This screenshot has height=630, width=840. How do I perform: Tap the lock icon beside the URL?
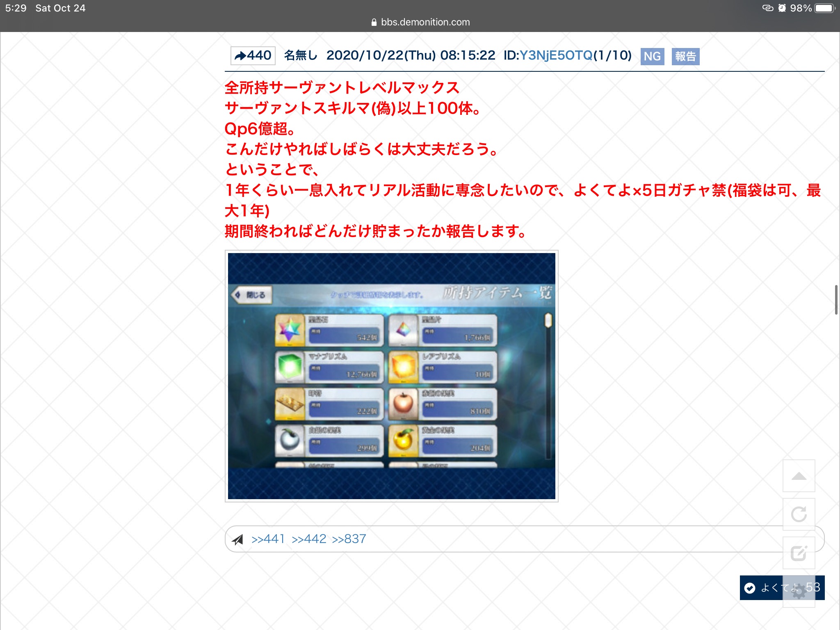click(374, 23)
